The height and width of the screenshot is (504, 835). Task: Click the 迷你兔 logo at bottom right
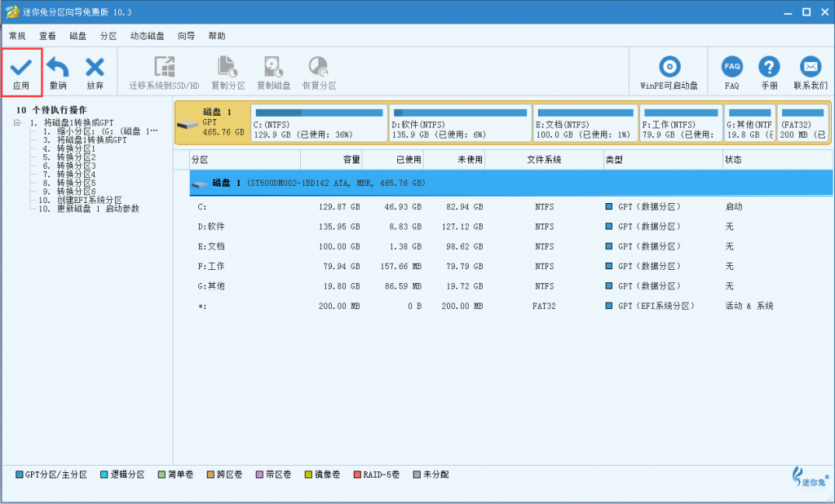point(810,476)
